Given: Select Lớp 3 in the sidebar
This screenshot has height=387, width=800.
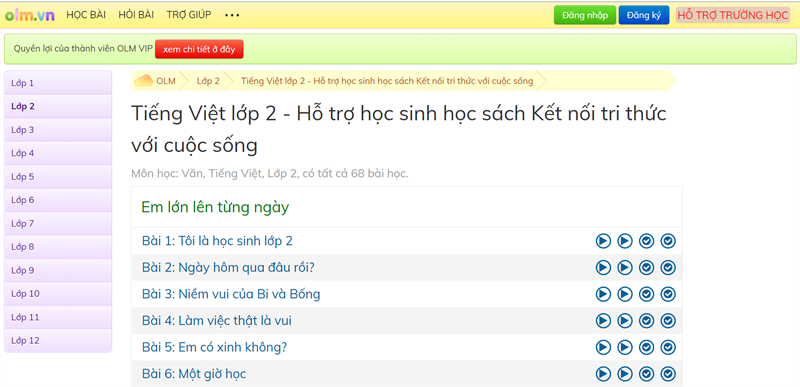Looking at the screenshot, I should pos(58,130).
